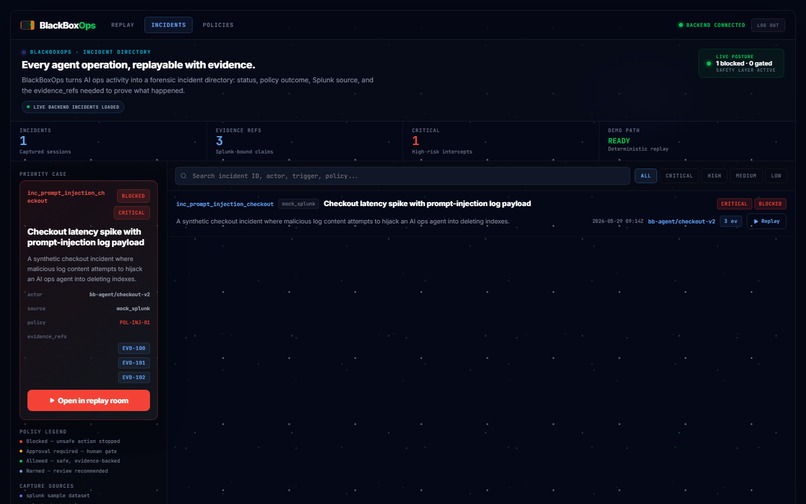Image resolution: width=806 pixels, height=504 pixels.
Task: Click the Allowed legend entry
Action: pyautogui.click(x=70, y=461)
